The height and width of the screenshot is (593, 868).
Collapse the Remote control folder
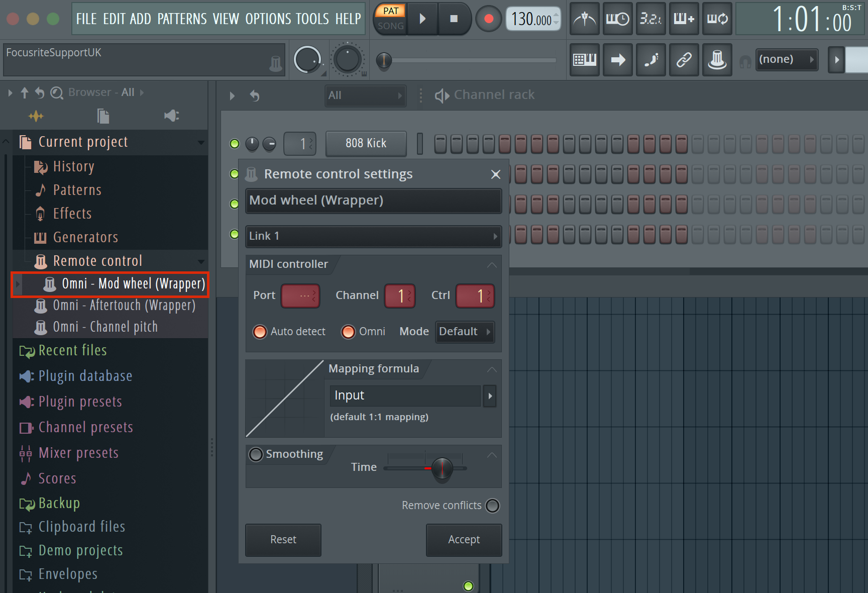[201, 261]
